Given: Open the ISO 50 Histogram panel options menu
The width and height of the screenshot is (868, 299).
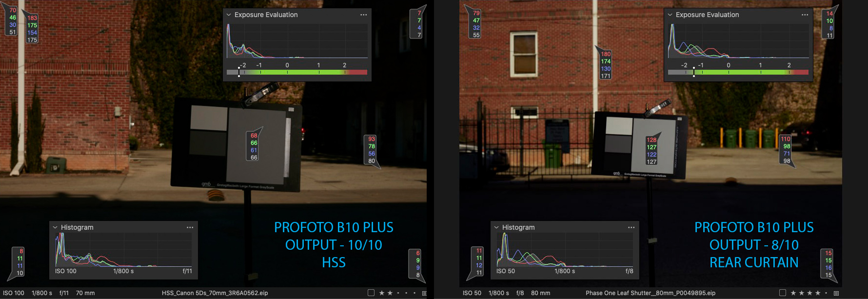Looking at the screenshot, I should click(631, 227).
